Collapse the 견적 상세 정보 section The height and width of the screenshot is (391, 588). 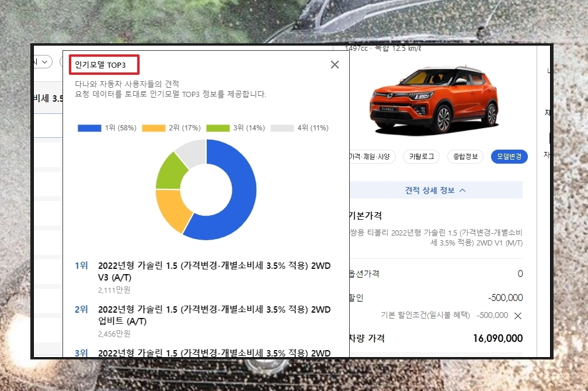(436, 191)
